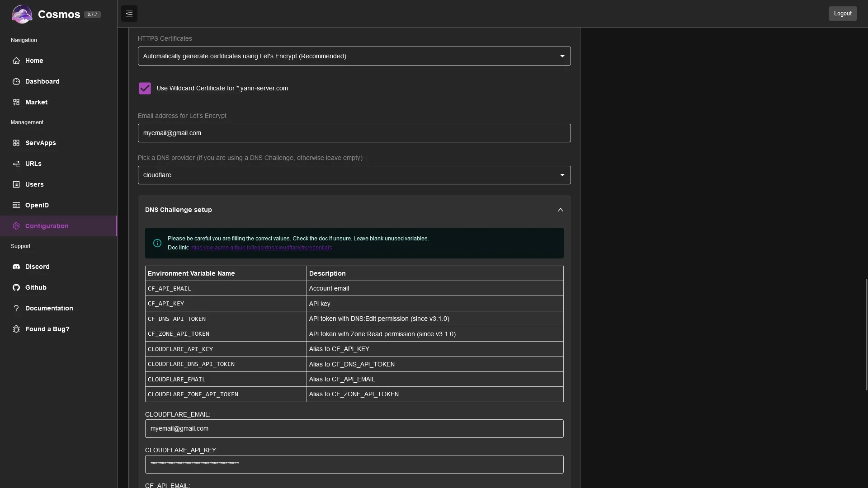The width and height of the screenshot is (868, 488).
Task: Focus the Let's Encrypt email address field
Action: [x=354, y=133]
